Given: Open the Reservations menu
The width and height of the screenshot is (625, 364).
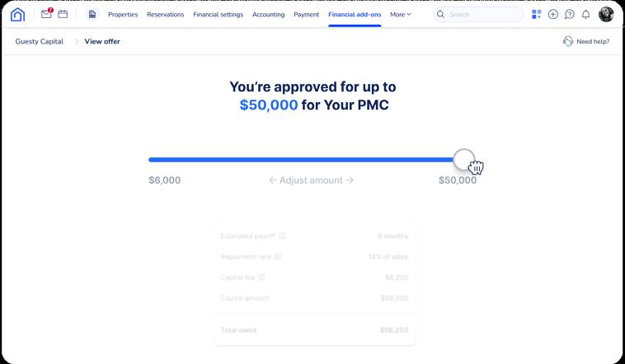Looking at the screenshot, I should pyautogui.click(x=165, y=14).
